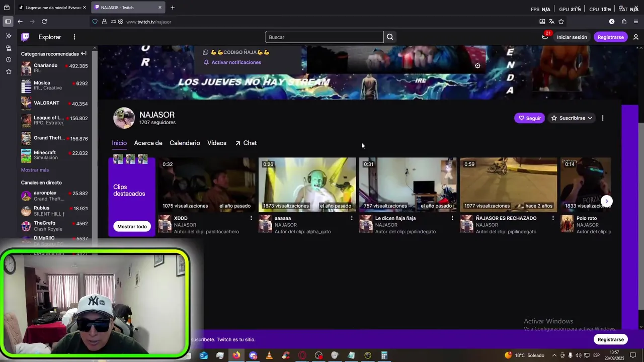This screenshot has width=644, height=362.
Task: Switch to Acerca de tab
Action: [148, 143]
